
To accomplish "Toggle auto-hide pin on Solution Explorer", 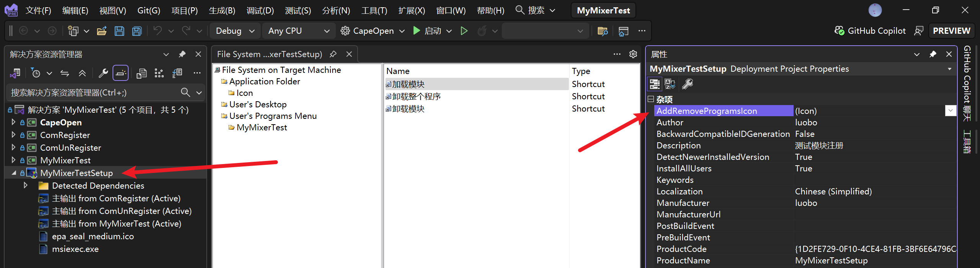I will 182,54.
